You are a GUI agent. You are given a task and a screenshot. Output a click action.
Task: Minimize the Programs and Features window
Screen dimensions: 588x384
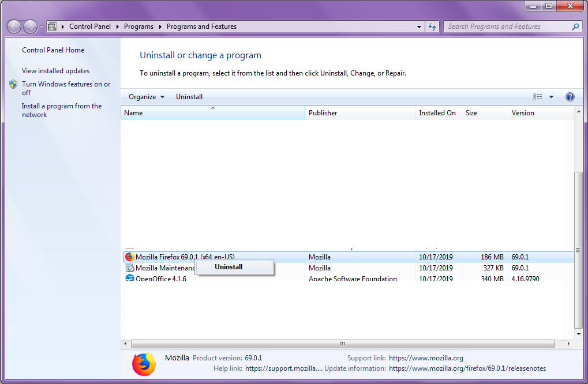(533, 6)
